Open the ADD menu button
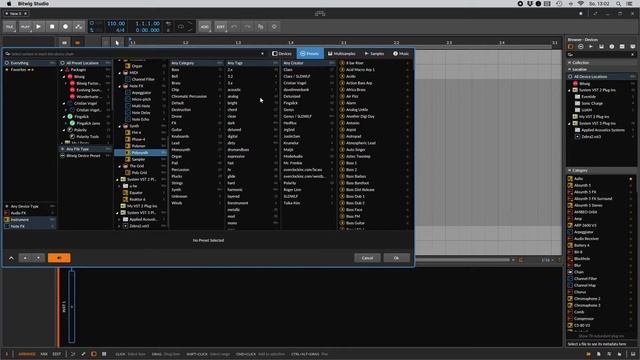Viewport: 640px width, 360px height. 204,27
